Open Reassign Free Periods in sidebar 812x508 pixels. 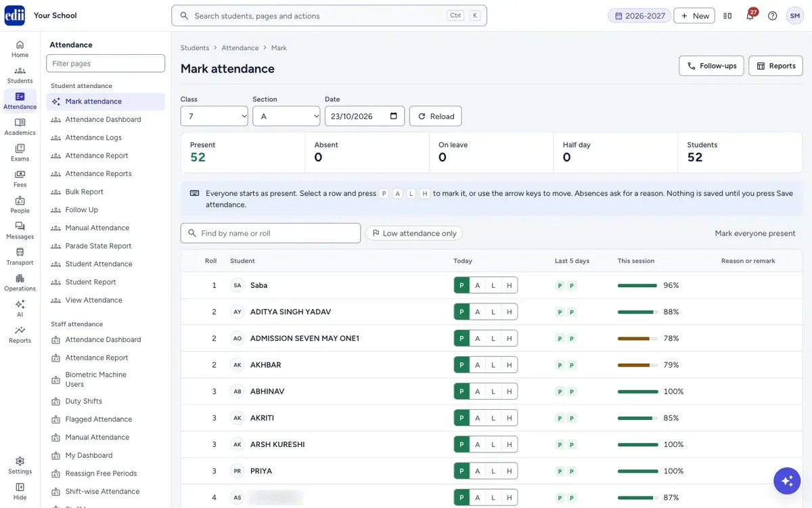pos(106,473)
